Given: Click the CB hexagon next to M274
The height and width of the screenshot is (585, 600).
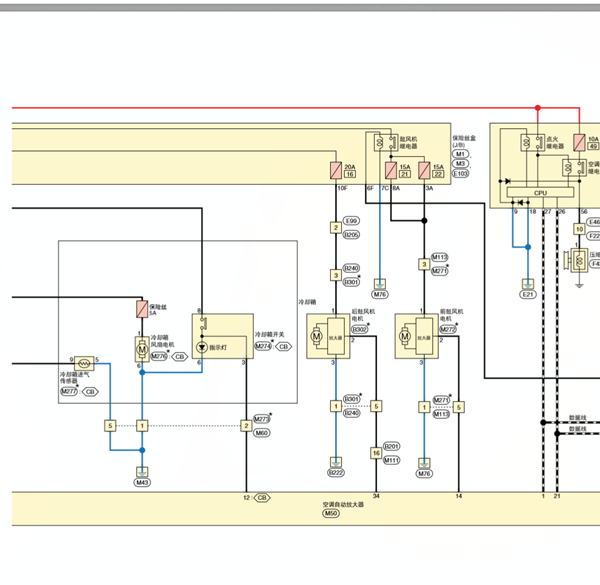Looking at the screenshot, I should (283, 347).
